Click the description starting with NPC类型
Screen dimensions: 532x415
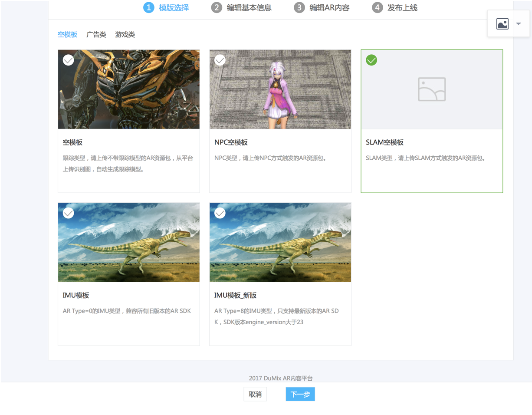click(270, 158)
